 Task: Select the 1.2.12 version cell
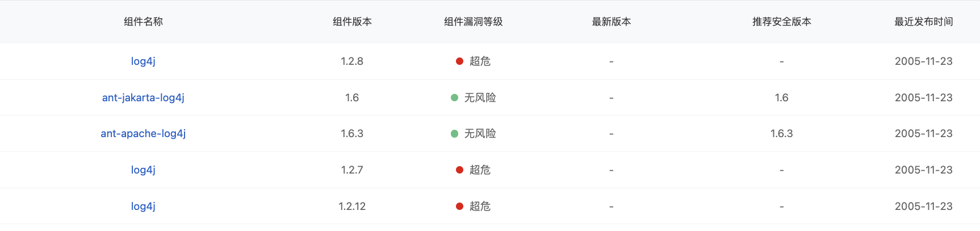click(352, 207)
